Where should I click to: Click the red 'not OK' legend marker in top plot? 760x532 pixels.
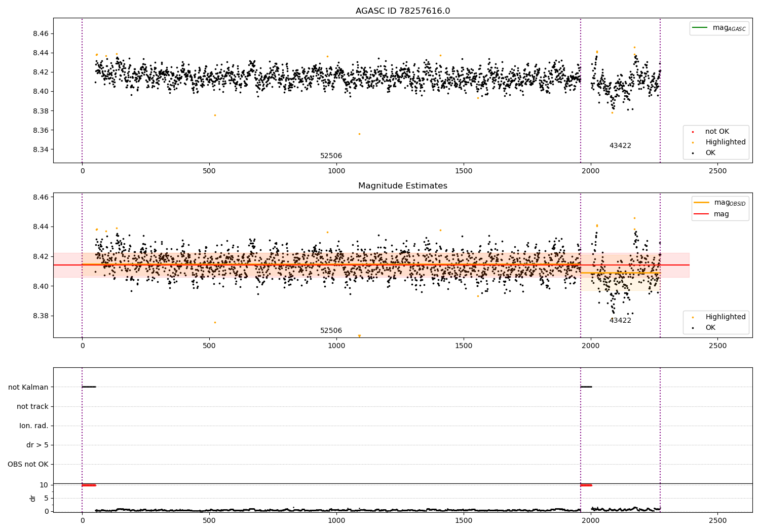tap(693, 132)
